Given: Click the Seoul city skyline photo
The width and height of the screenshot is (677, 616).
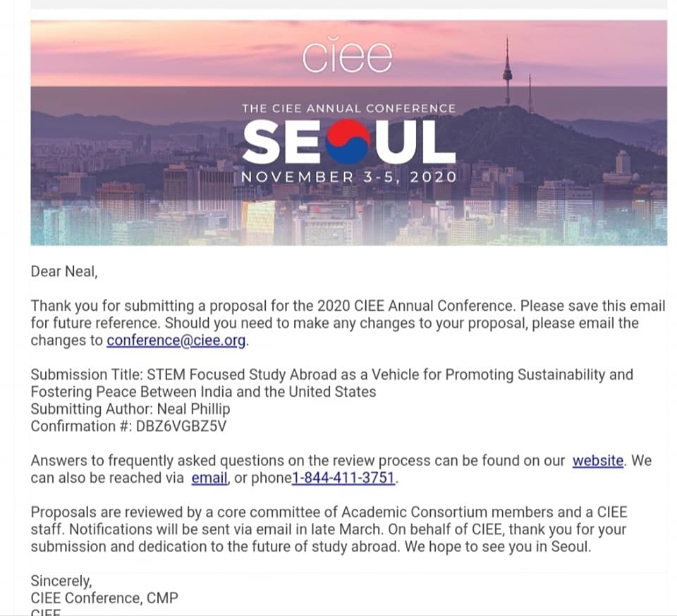Looking at the screenshot, I should (x=349, y=133).
